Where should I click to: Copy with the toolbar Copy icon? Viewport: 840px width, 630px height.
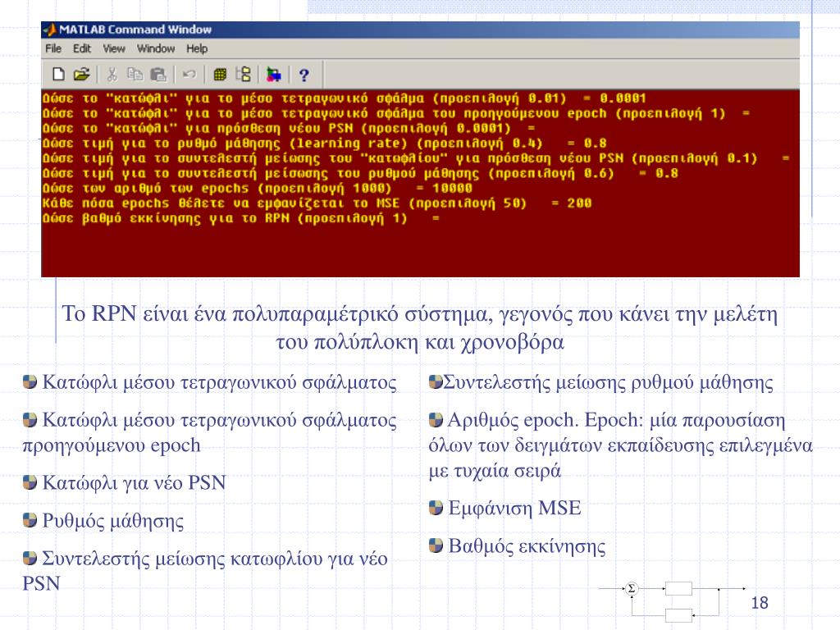tap(135, 75)
